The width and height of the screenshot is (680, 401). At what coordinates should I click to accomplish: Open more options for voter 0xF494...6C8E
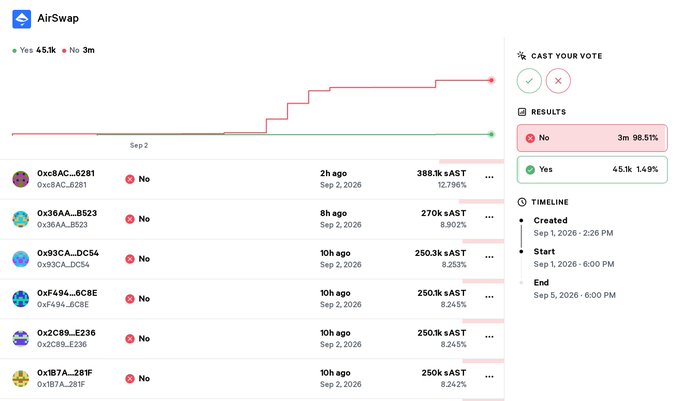(x=489, y=297)
